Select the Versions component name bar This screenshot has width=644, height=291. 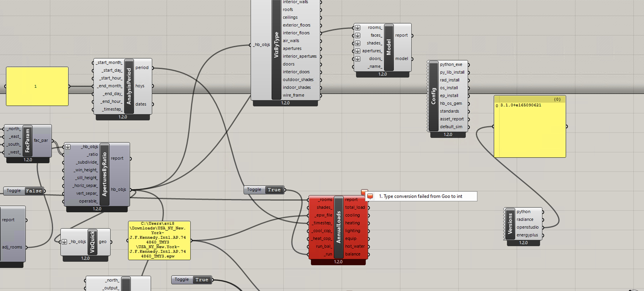click(x=510, y=223)
